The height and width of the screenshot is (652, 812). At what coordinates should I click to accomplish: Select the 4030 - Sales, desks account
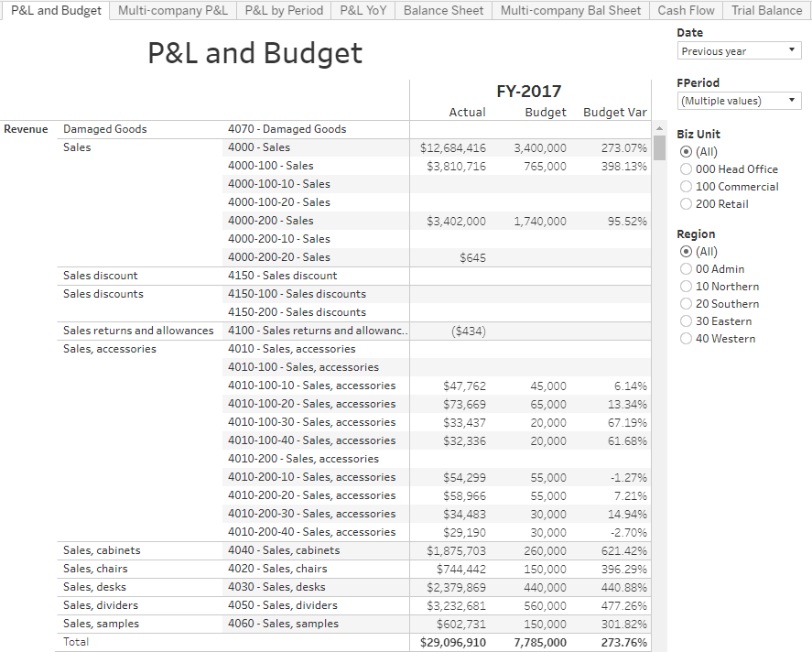(x=277, y=587)
